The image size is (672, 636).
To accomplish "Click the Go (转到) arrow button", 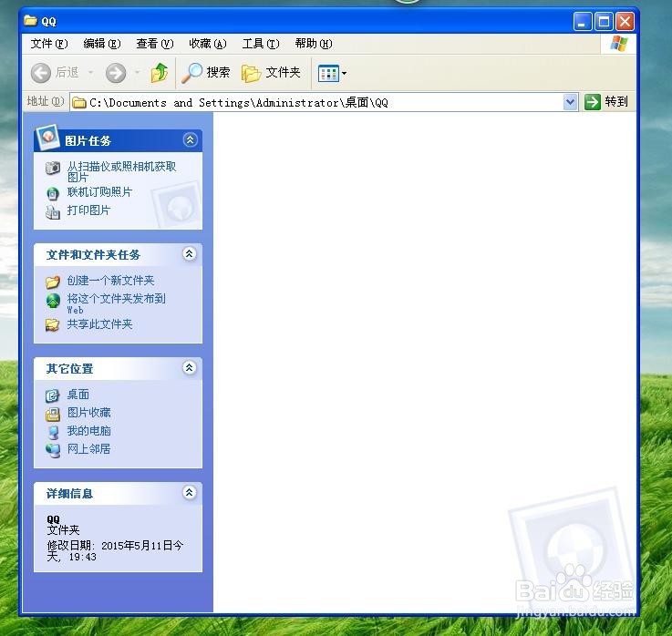I will [x=593, y=102].
